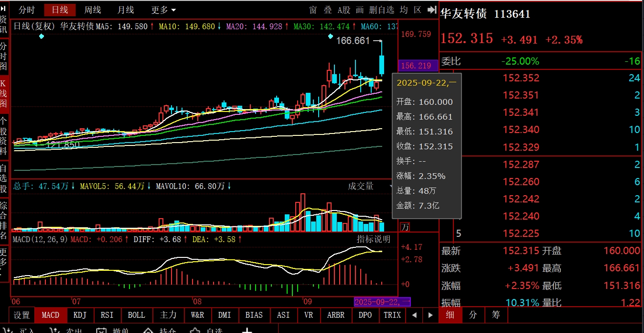Switch to the DMI indicator tab
The image size is (644, 333).
pyautogui.click(x=225, y=315)
